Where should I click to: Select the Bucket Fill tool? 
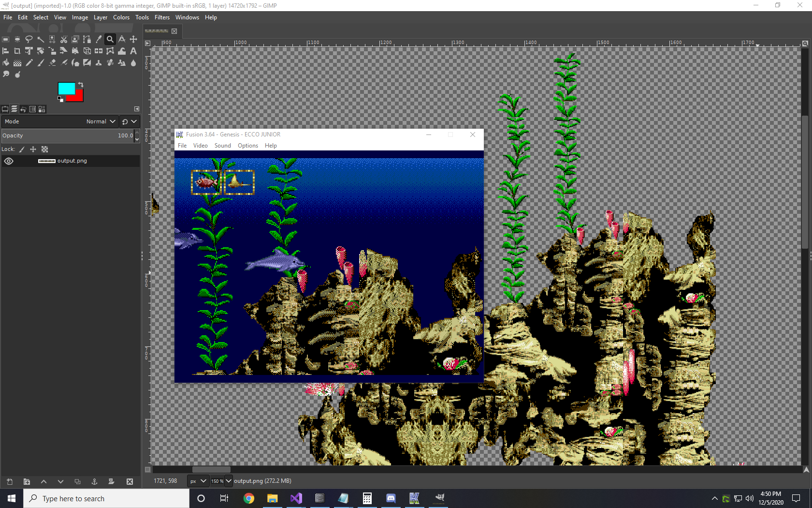click(x=6, y=62)
